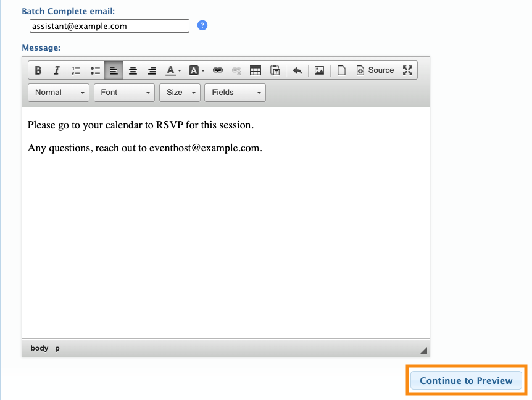Image resolution: width=532 pixels, height=400 pixels.
Task: Start a new blank page
Action: pyautogui.click(x=341, y=70)
